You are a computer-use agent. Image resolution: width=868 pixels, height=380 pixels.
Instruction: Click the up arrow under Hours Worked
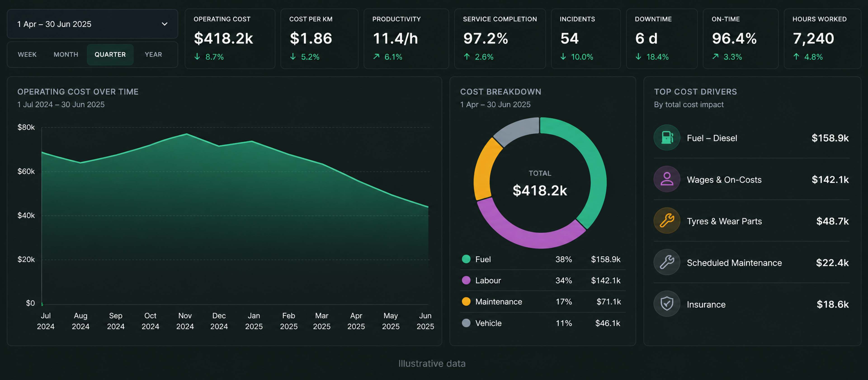pos(796,57)
